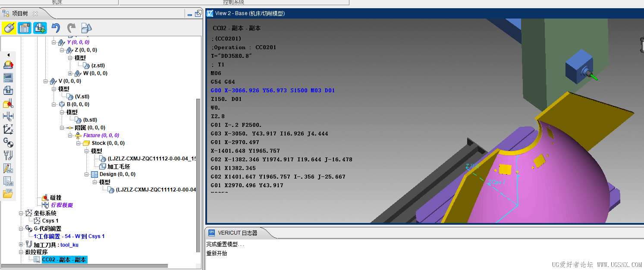
Task: Toggle the yellow mouse pick-mode icon
Action: [9, 28]
